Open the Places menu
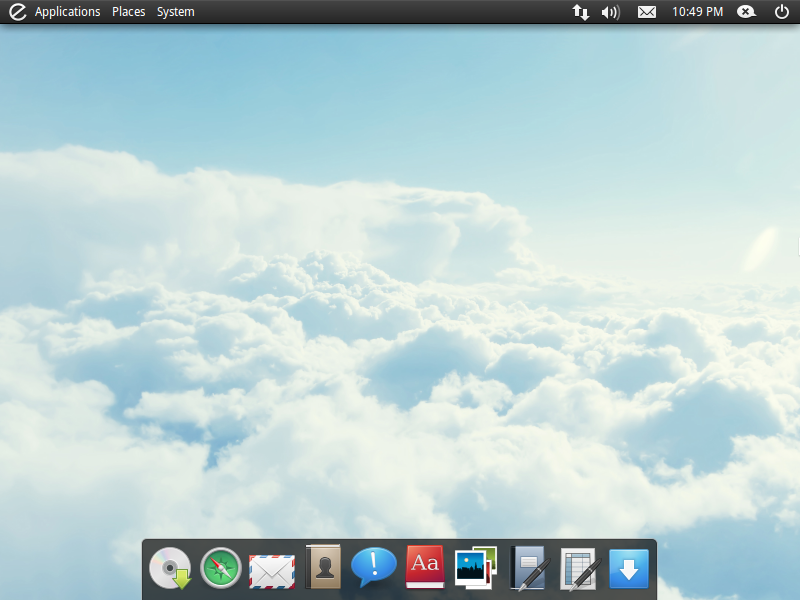The image size is (800, 600). pyautogui.click(x=129, y=12)
